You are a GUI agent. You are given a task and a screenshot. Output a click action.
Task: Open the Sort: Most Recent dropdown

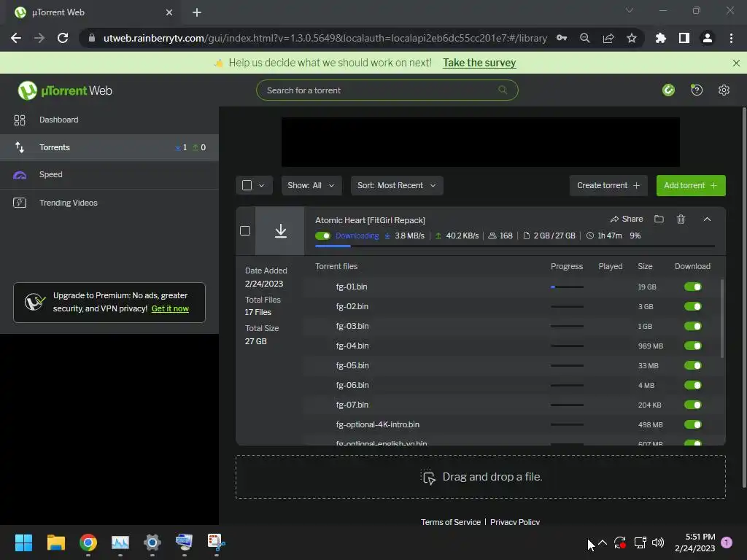click(x=397, y=185)
